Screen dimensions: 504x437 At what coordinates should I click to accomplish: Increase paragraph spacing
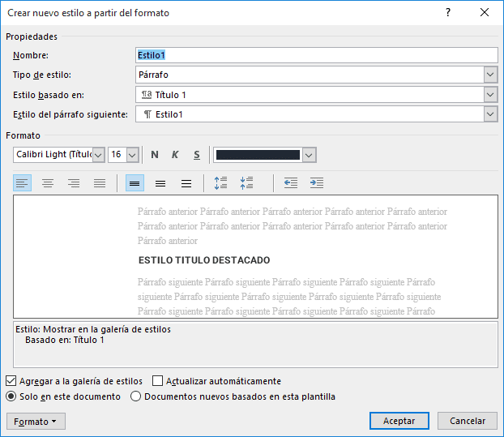[x=220, y=183]
